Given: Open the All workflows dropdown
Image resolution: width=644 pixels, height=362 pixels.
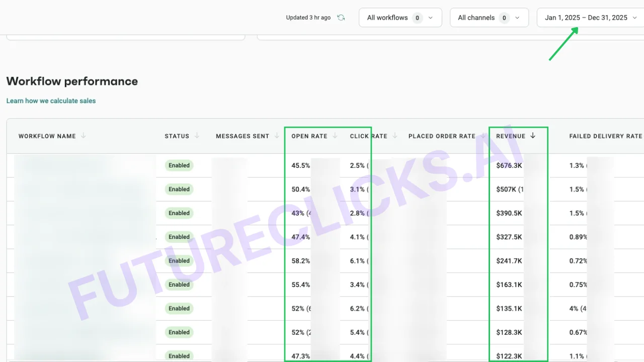Looking at the screenshot, I should pos(400,18).
